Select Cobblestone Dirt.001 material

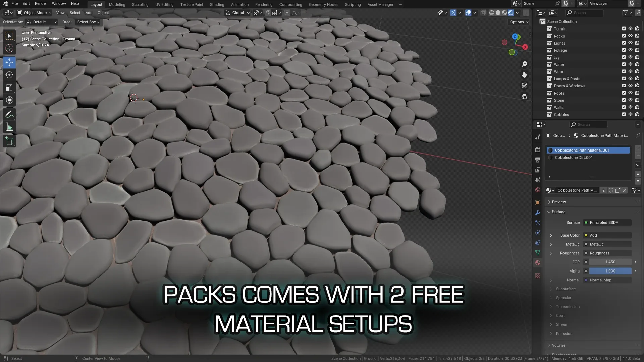point(575,157)
